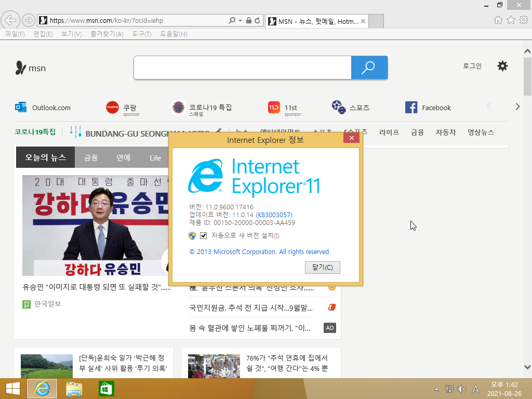Open the 편집(E) menu
532x399 pixels.
pyautogui.click(x=43, y=34)
